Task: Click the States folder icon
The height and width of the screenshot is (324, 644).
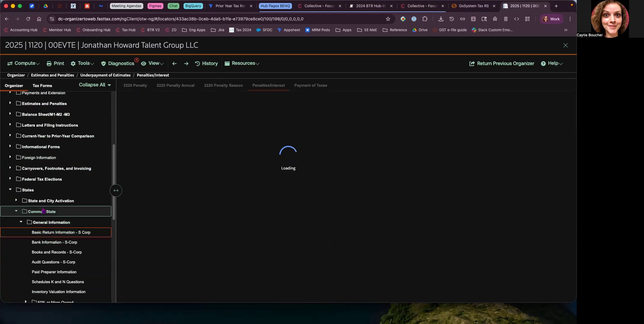Action: tap(18, 190)
